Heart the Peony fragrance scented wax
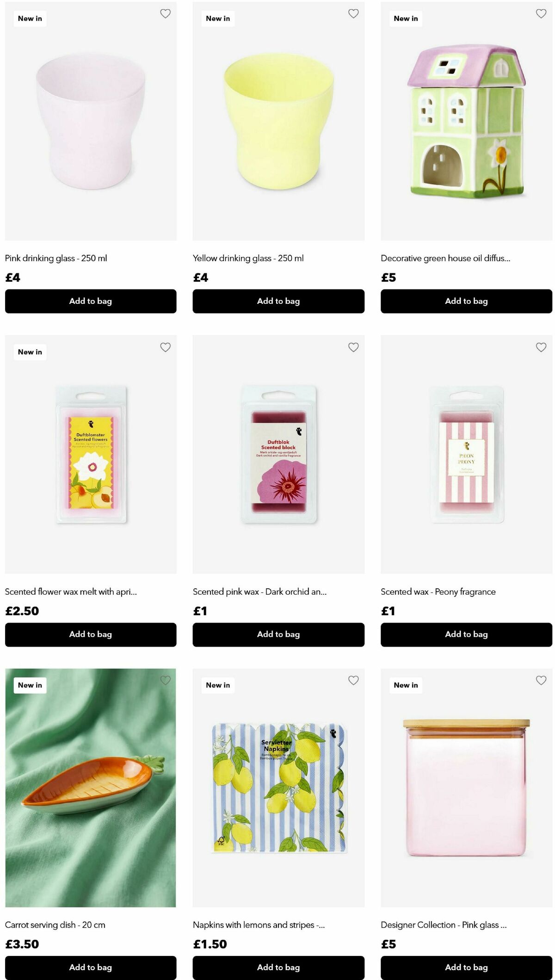The height and width of the screenshot is (980, 555). click(541, 347)
